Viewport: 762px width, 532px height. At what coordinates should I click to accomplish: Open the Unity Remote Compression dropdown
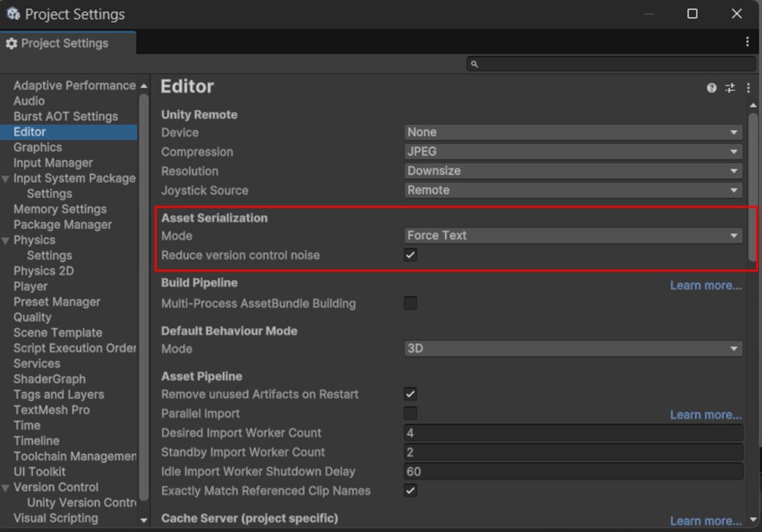[573, 152]
